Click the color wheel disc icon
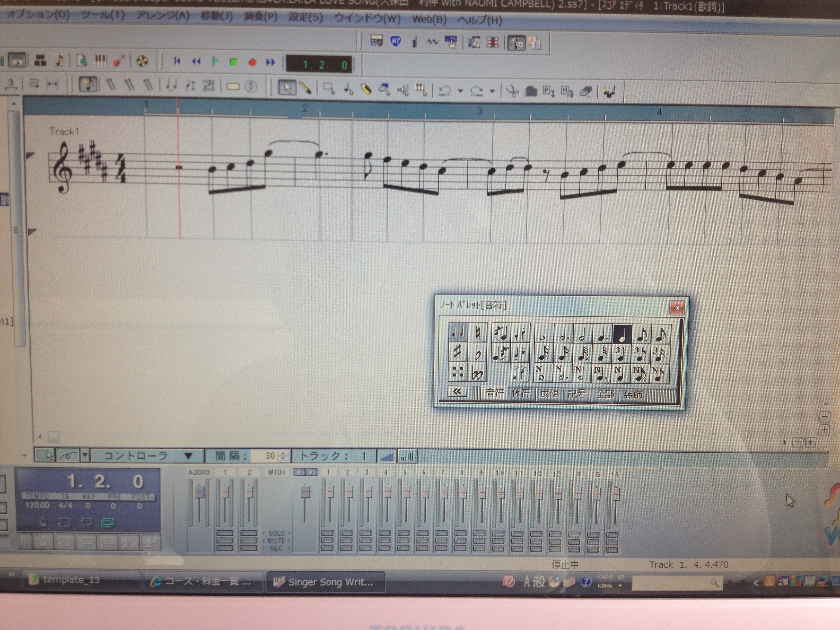This screenshot has height=630, width=840. point(142,61)
